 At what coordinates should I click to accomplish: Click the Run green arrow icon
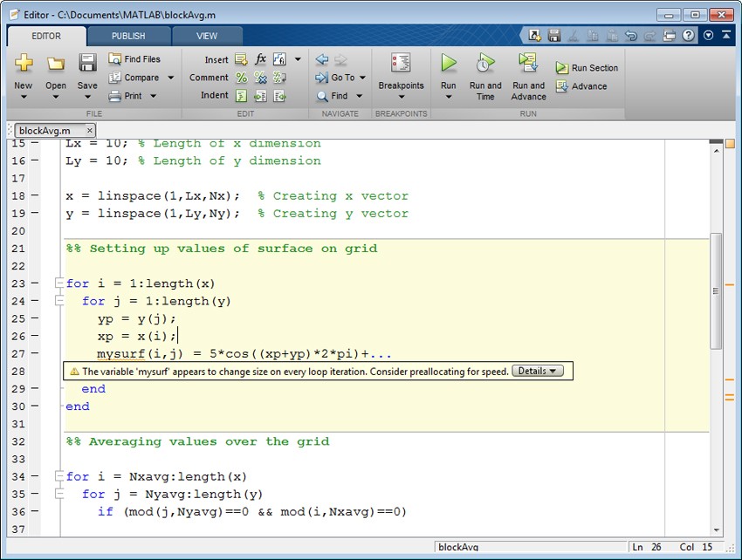pyautogui.click(x=448, y=63)
